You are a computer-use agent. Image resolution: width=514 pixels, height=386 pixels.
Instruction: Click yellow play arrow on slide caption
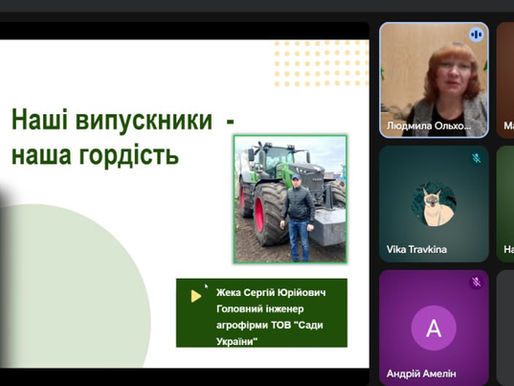[196, 296]
